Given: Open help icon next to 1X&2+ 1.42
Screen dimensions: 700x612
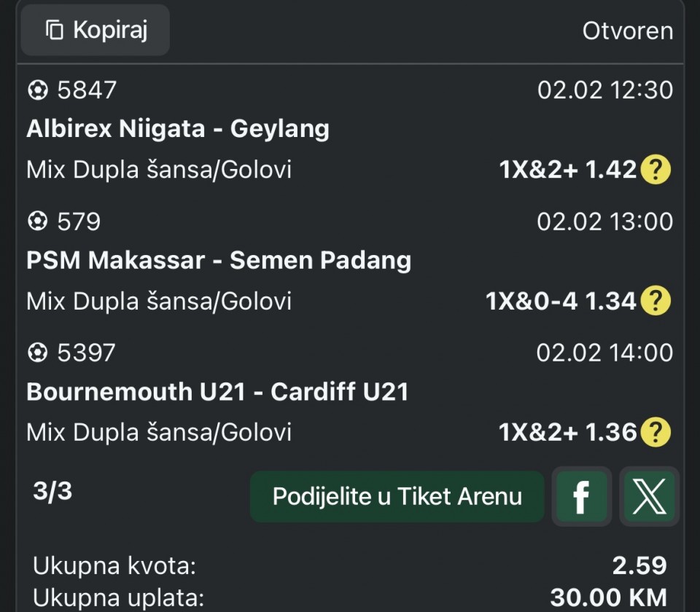Looking at the screenshot, I should point(655,170).
